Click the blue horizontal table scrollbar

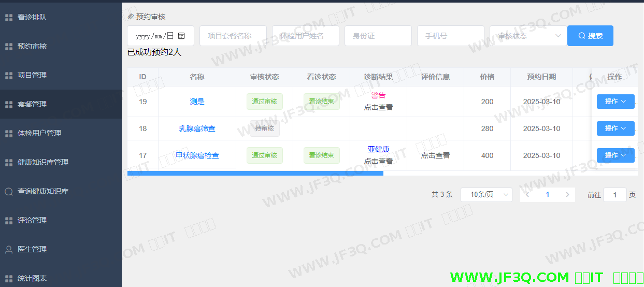point(255,174)
